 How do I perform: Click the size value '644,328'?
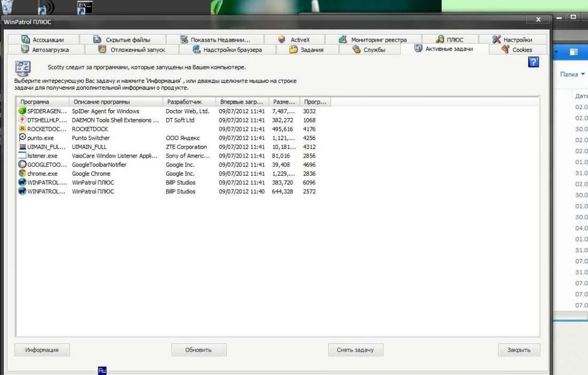click(282, 191)
